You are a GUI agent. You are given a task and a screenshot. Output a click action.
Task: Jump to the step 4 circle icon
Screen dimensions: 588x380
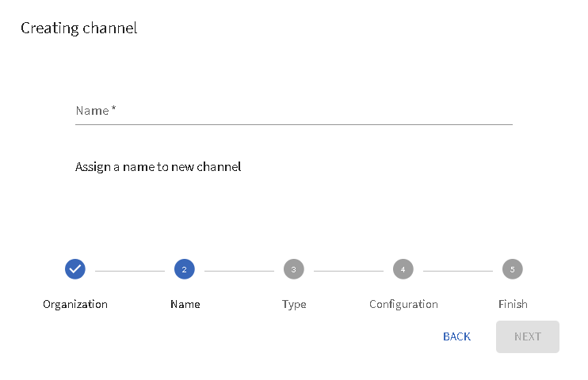point(403,269)
